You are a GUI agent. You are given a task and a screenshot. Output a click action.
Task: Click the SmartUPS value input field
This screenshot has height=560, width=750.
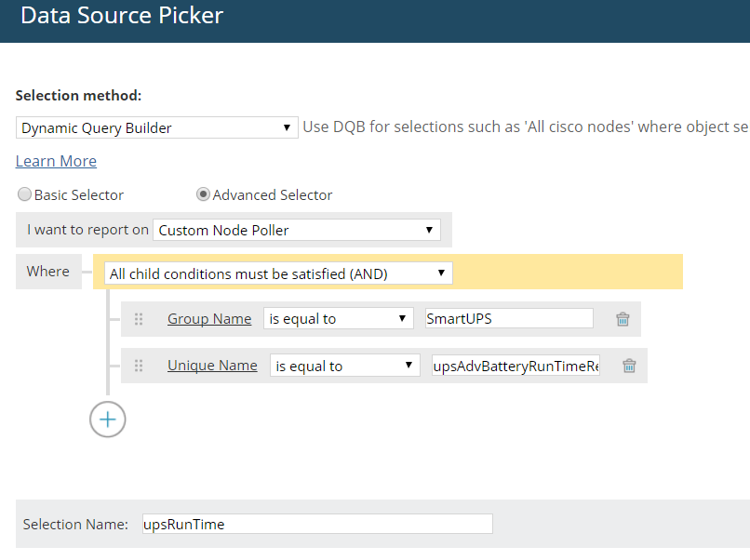point(508,319)
